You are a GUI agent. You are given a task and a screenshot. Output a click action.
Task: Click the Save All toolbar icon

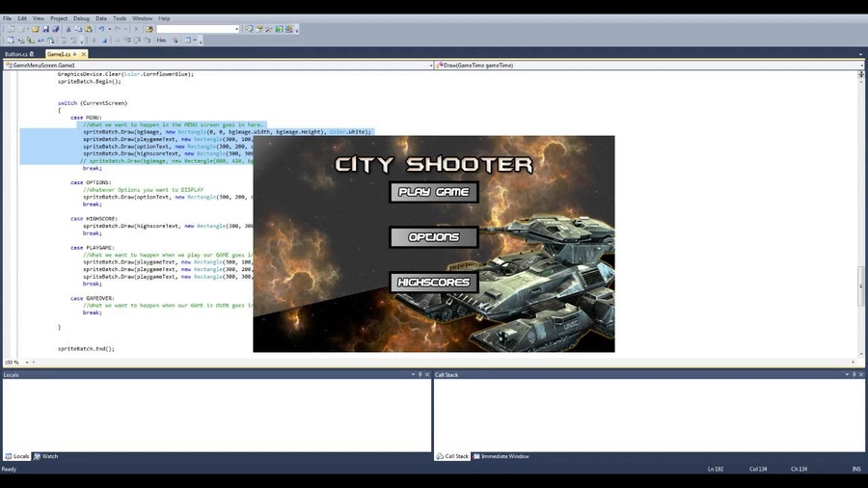click(56, 29)
